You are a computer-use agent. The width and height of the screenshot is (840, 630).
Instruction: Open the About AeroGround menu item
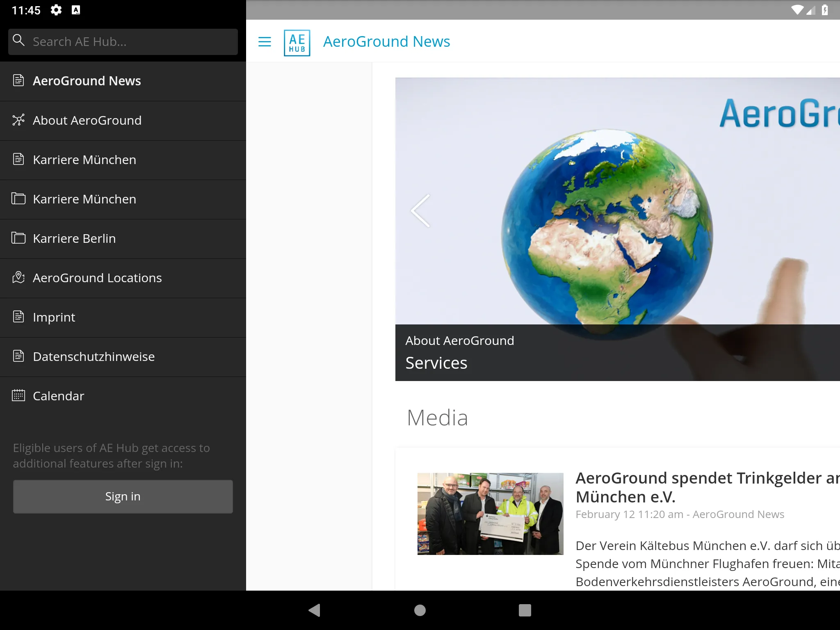coord(123,121)
